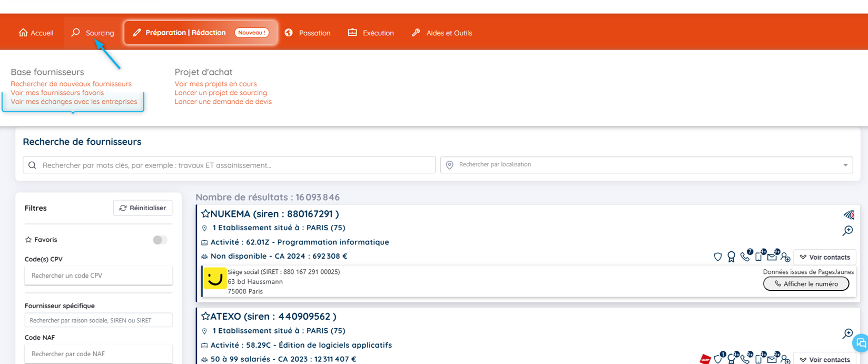Click the envelope icon in the NUKEMA row
The height and width of the screenshot is (364, 868).
coord(772,257)
